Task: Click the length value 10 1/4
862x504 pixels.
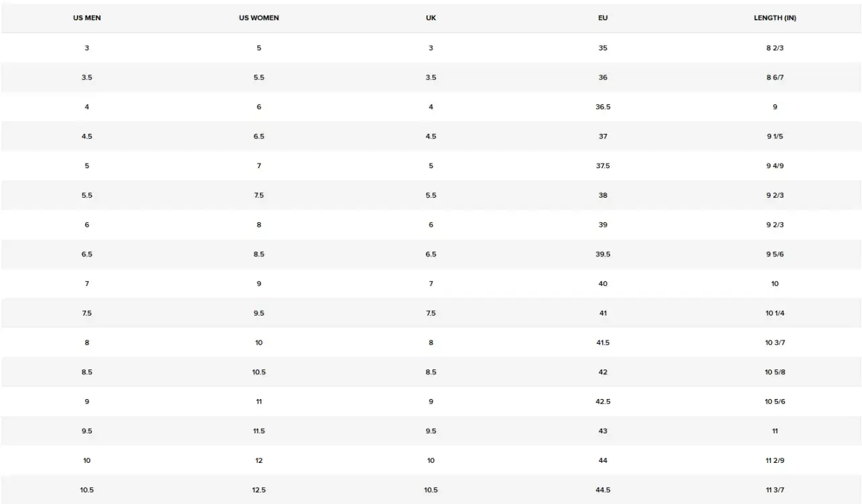Action: coord(774,313)
